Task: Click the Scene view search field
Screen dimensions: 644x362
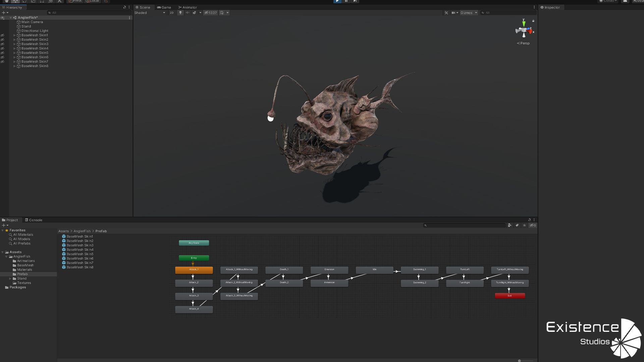Action: click(x=508, y=13)
